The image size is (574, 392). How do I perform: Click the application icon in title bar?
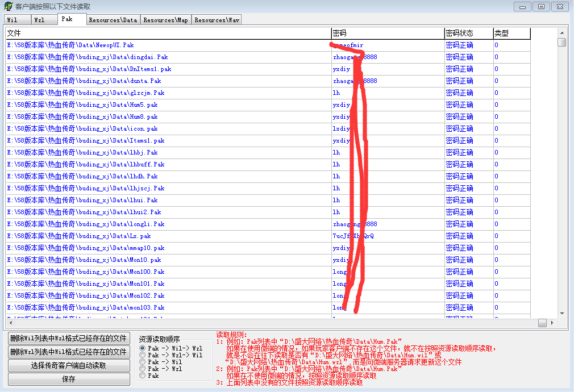pos(8,6)
